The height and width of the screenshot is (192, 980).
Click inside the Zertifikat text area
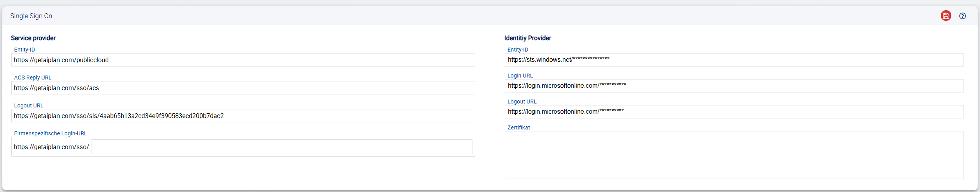point(734,155)
